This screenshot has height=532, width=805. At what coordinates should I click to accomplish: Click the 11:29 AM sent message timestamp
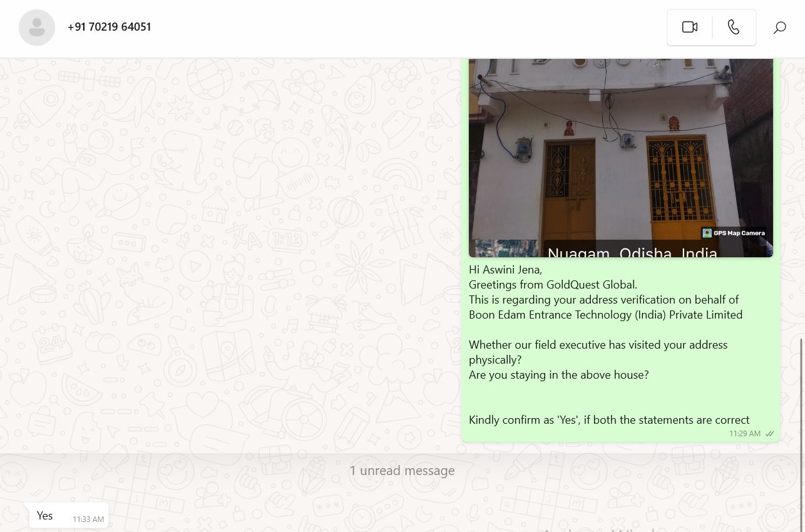pyautogui.click(x=744, y=434)
